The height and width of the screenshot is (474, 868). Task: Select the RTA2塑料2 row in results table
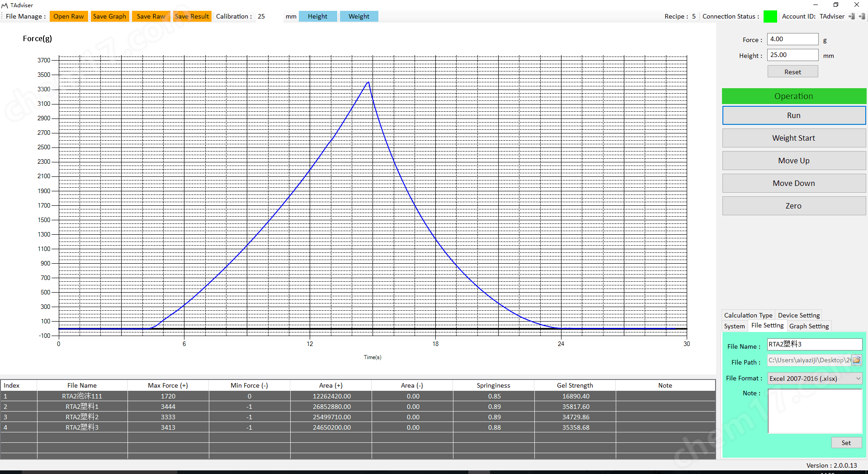tap(82, 417)
